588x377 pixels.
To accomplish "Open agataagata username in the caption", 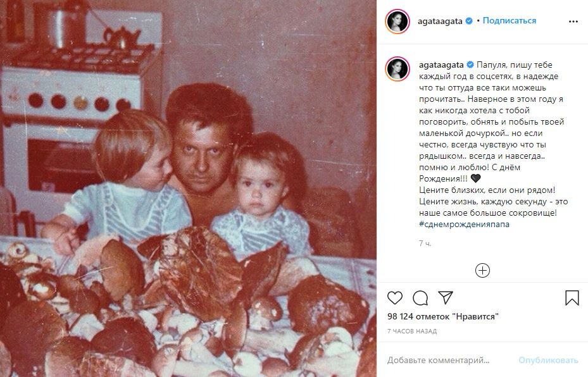I will point(441,65).
